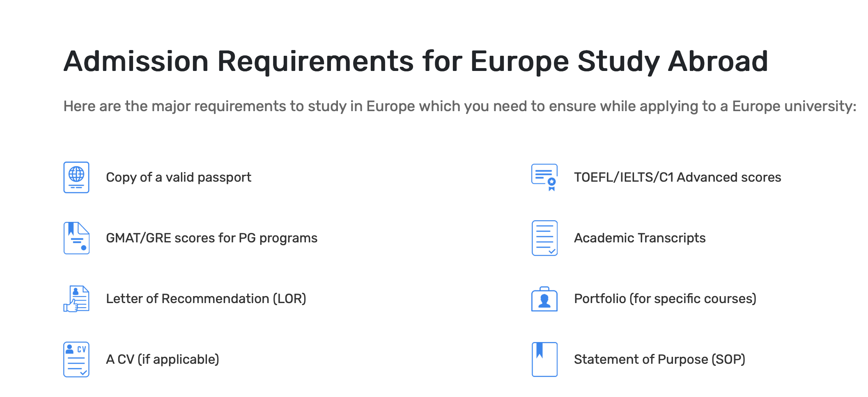Click the Letter of Recommendation thumbs-up icon

tap(76, 299)
